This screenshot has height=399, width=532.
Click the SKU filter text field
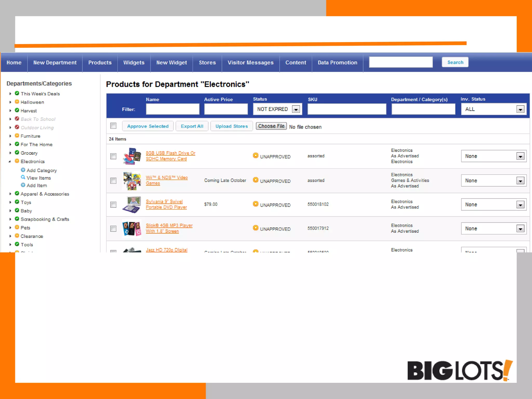(x=347, y=109)
